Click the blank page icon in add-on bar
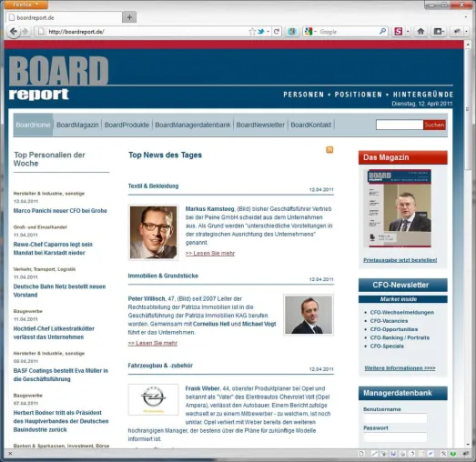 pyautogui.click(x=361, y=454)
